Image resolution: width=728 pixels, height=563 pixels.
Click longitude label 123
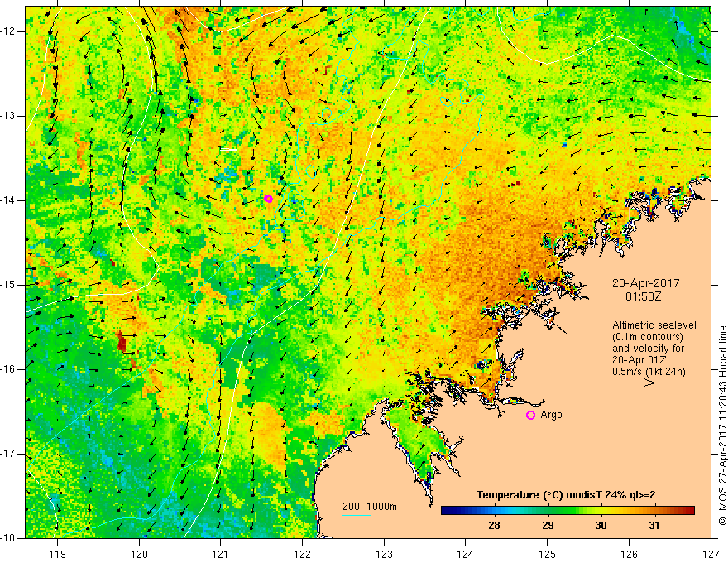point(384,554)
